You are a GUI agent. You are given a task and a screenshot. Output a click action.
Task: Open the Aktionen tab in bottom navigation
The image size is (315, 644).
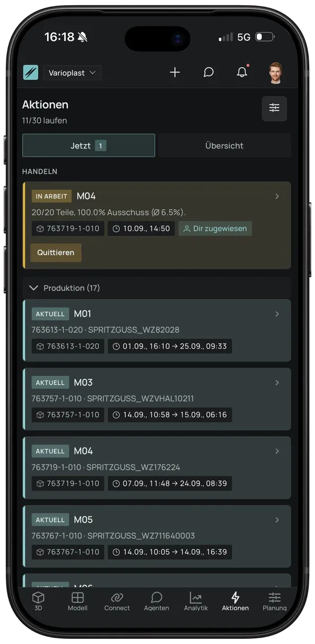click(235, 601)
